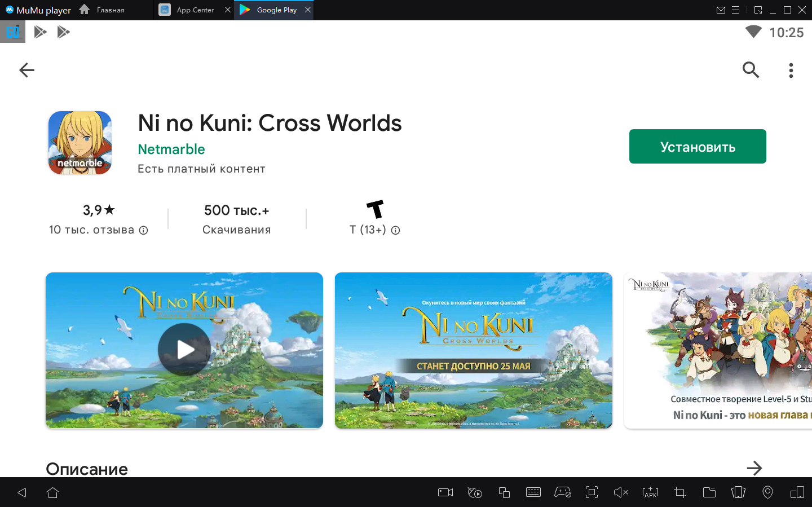Show rating info next to 10 тыс. отзыва

(144, 230)
